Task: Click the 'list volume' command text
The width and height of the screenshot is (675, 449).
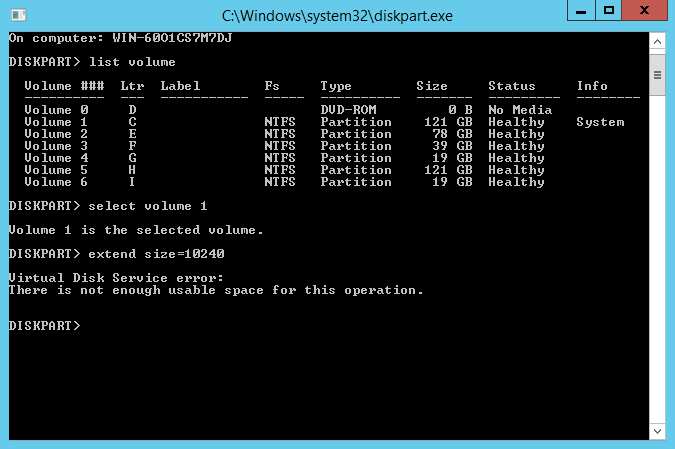Action: point(132,62)
